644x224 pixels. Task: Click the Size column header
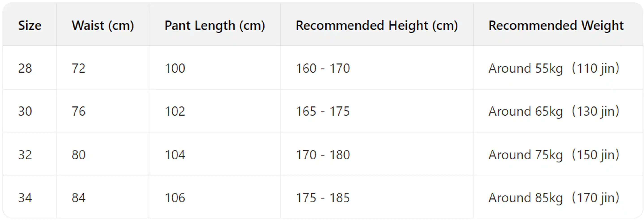30,26
